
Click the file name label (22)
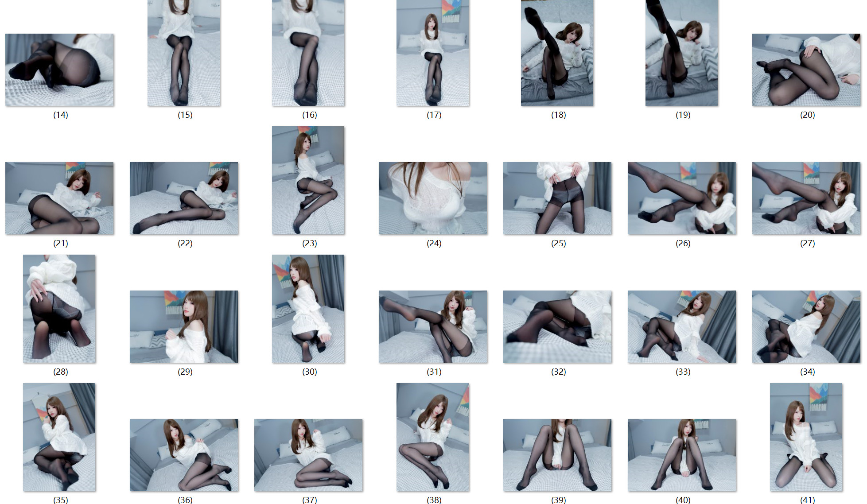[x=185, y=243]
